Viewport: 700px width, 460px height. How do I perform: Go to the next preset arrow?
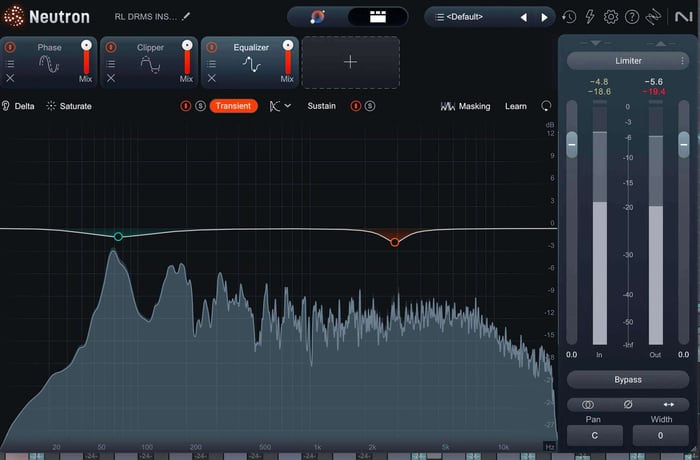click(x=544, y=17)
